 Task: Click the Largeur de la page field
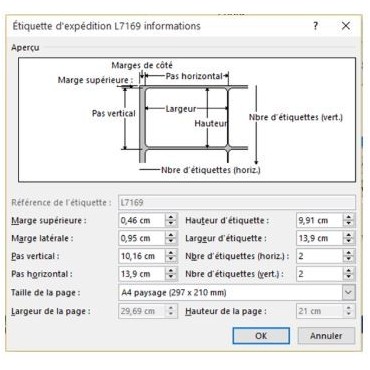pyautogui.click(x=142, y=311)
